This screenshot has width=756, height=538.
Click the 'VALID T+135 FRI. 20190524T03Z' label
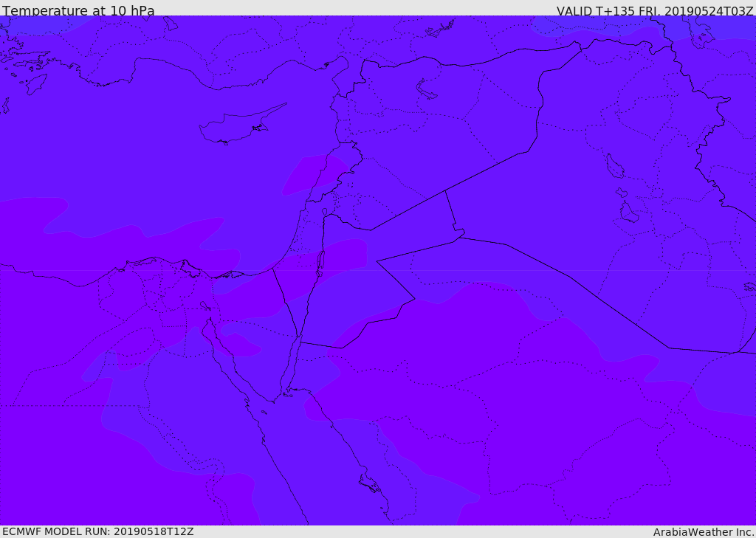[655, 11]
